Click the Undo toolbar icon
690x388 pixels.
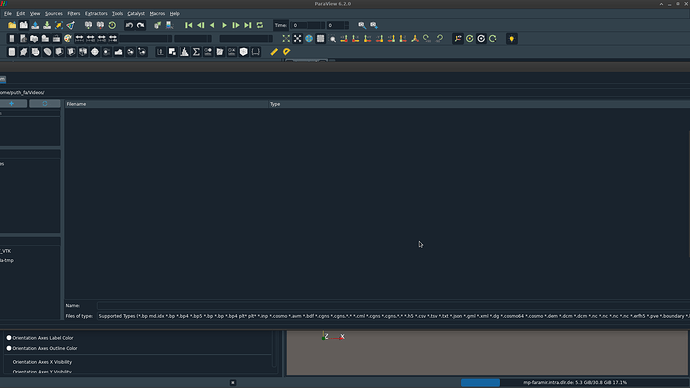129,25
